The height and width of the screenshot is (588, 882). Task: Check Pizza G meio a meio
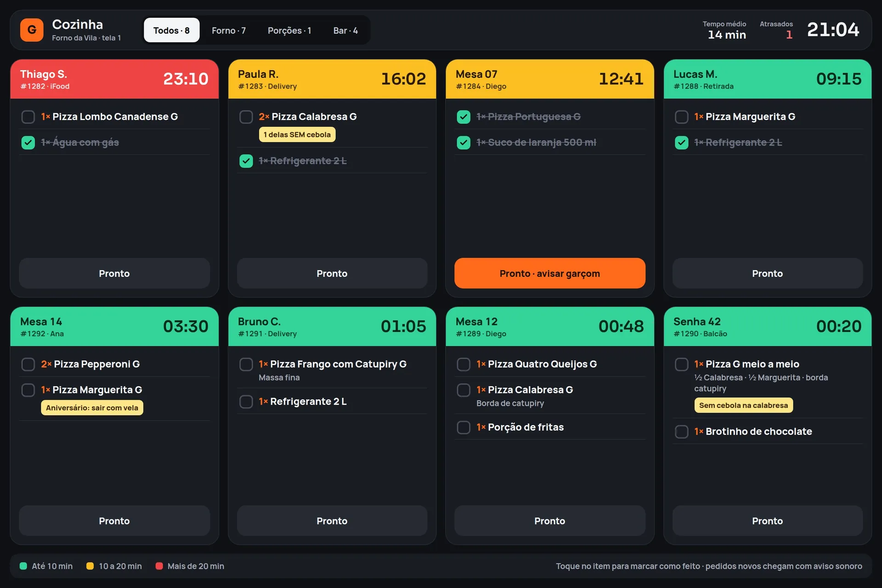[x=681, y=364]
